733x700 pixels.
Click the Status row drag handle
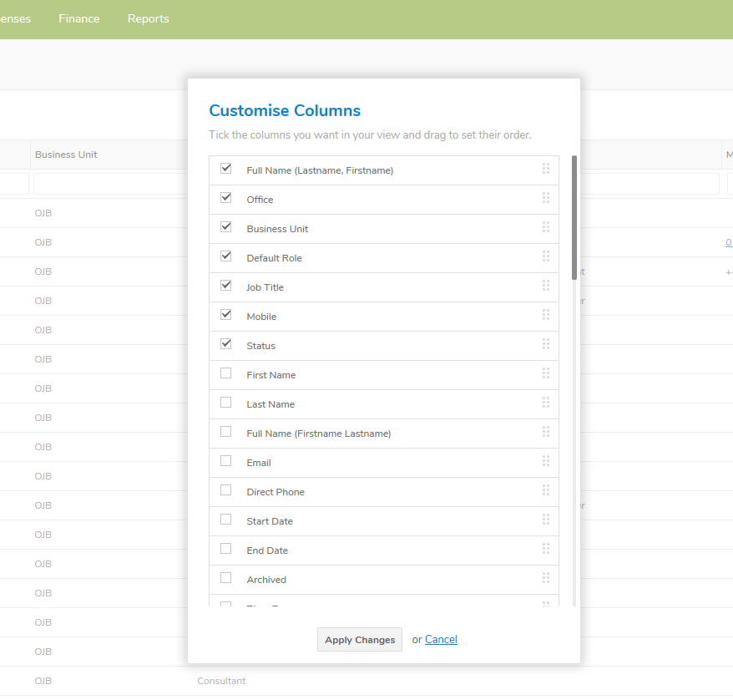(545, 344)
